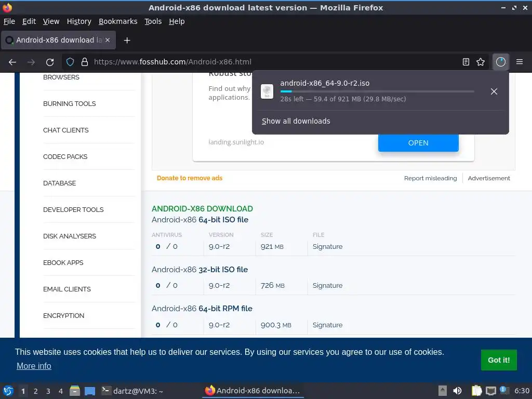Screen dimensions: 532x399
Task: Click the ISO file icon in downloads panel
Action: pyautogui.click(x=267, y=91)
